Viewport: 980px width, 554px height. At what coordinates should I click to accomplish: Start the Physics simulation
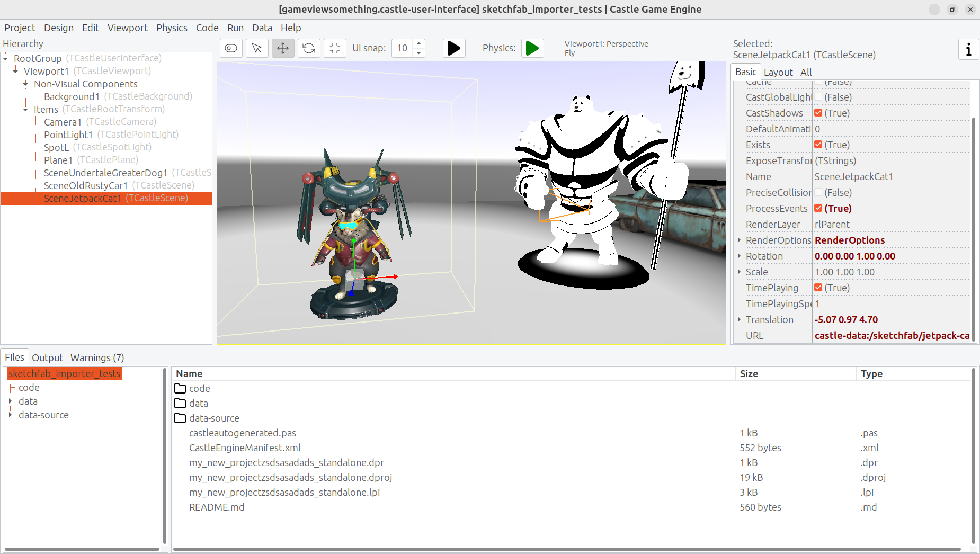[532, 48]
